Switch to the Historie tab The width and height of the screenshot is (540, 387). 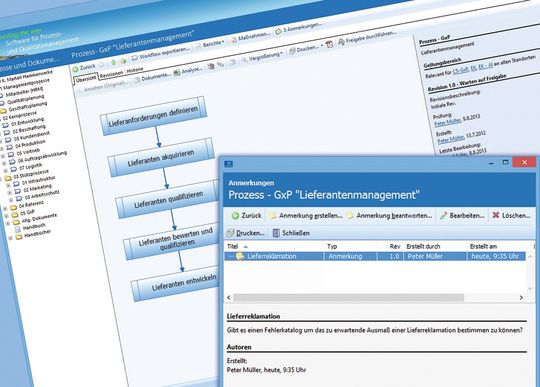coord(135,70)
